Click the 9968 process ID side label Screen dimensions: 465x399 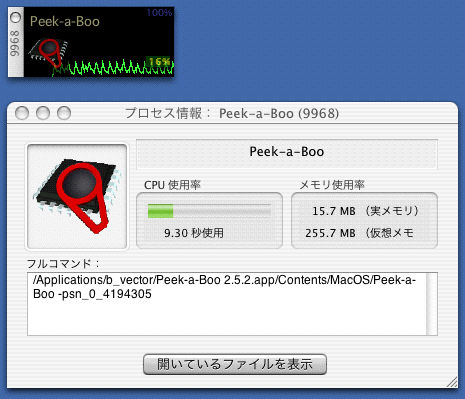tap(15, 43)
